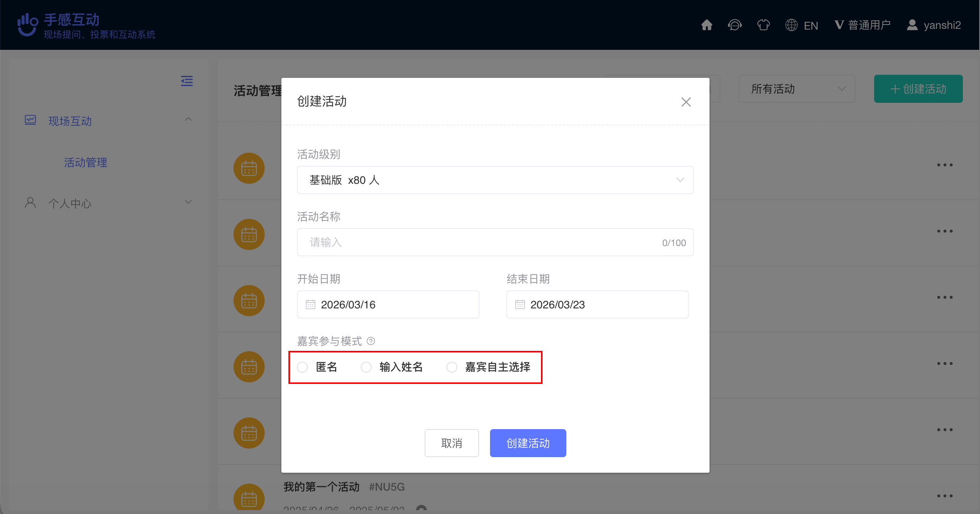
Task: Select the 匿名 radio option
Action: pyautogui.click(x=303, y=367)
